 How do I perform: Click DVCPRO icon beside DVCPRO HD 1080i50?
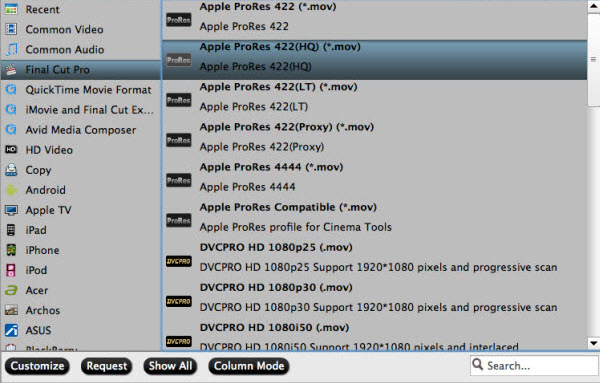point(179,341)
